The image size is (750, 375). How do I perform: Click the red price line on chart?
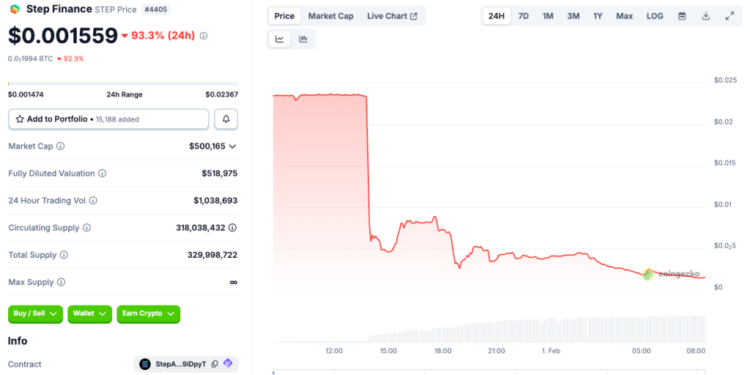[x=488, y=187]
